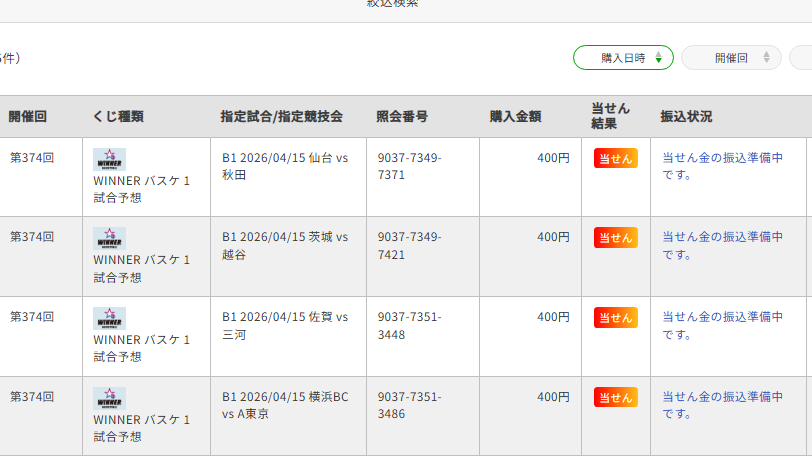812x456 pixels.
Task: Click match B1 2026/04/15 佐賀 vs 三河
Action: [x=285, y=326]
